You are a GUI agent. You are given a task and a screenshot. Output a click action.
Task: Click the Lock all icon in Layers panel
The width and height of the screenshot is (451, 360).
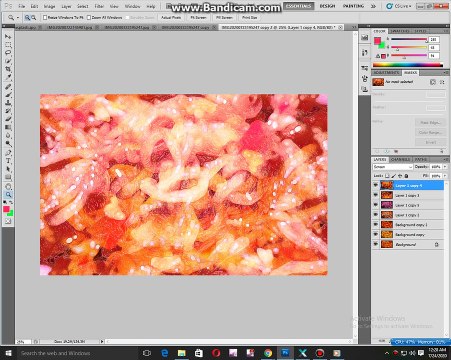coord(406,176)
